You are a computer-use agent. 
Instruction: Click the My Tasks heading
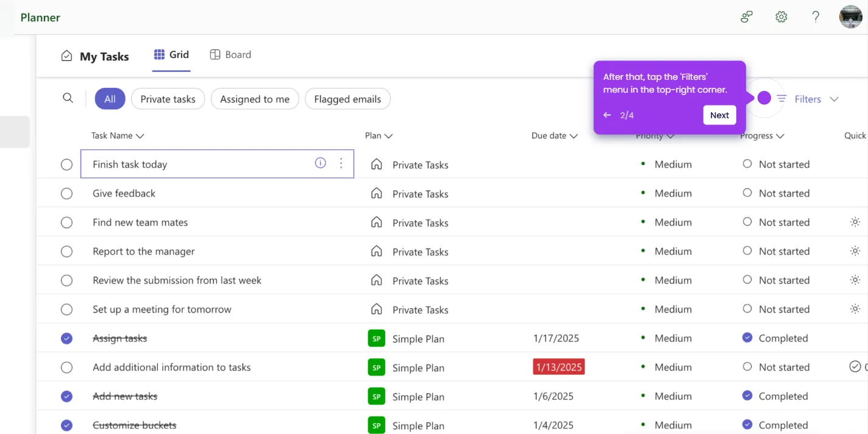104,57
